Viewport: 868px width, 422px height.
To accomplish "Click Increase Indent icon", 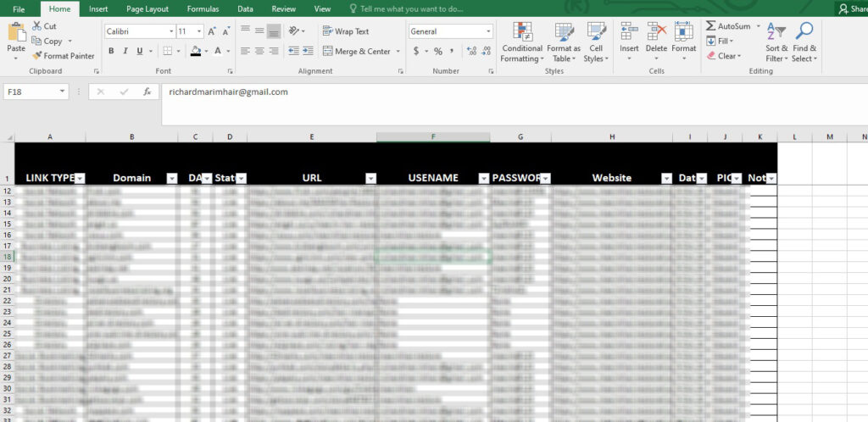I will coord(308,51).
